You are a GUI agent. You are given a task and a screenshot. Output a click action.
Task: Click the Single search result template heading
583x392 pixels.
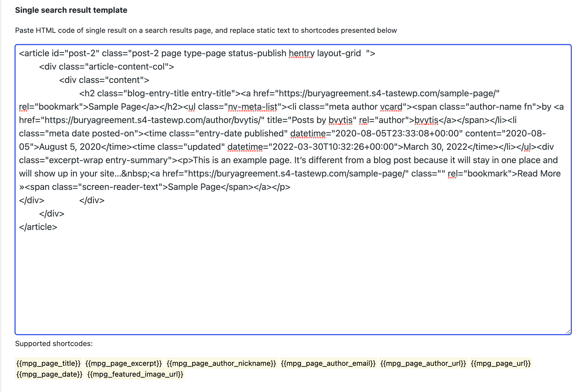click(71, 10)
